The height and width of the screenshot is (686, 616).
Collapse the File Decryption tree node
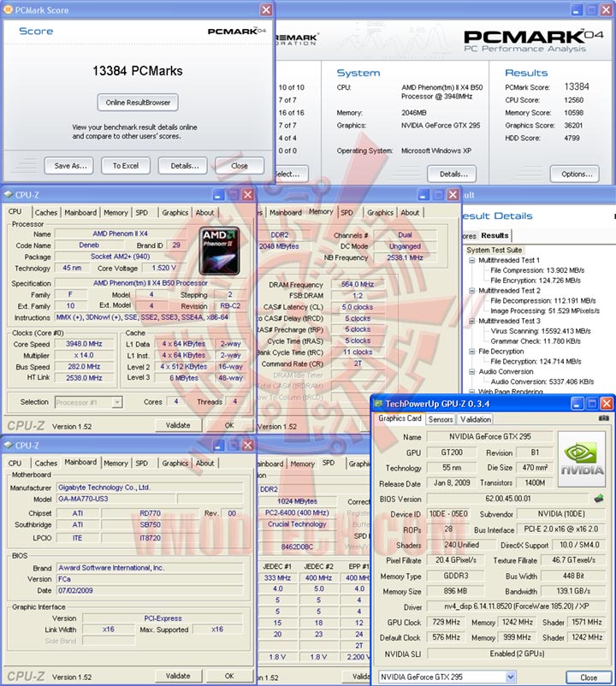pos(471,352)
